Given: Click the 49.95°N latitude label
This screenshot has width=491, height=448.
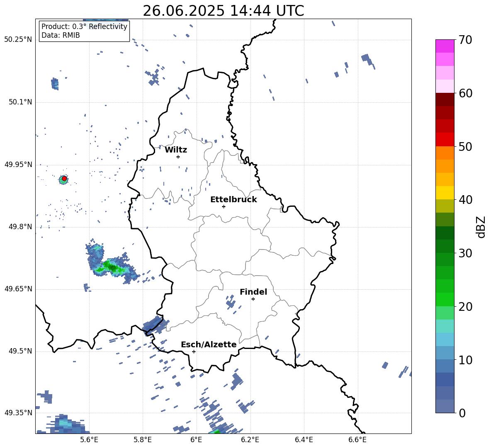Looking at the screenshot, I should (18, 165).
